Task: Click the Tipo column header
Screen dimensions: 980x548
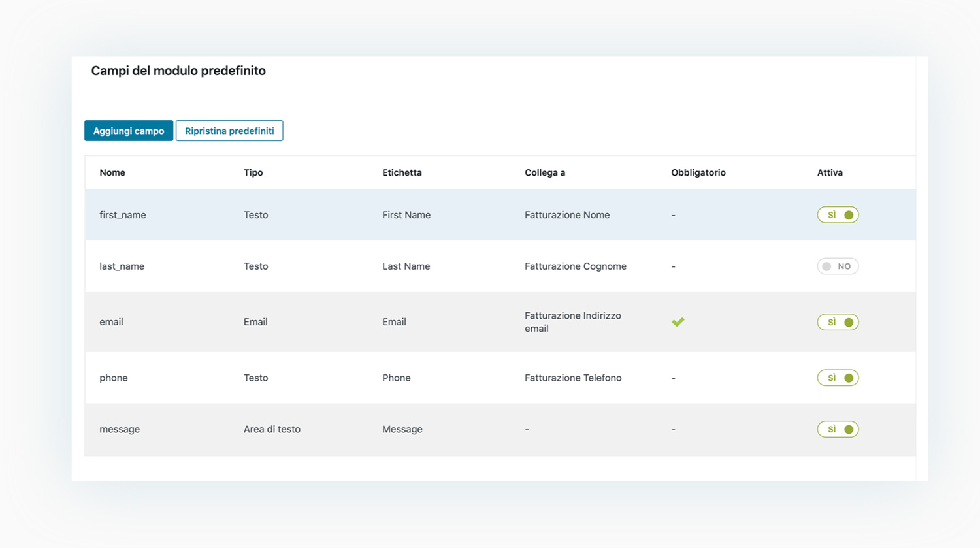Action: [x=253, y=172]
